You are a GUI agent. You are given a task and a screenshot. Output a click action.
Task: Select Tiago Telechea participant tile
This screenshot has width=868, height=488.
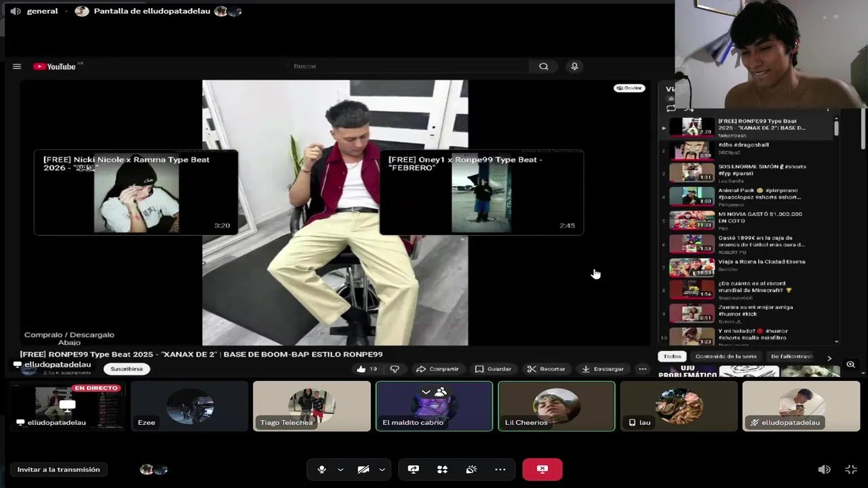click(x=312, y=406)
